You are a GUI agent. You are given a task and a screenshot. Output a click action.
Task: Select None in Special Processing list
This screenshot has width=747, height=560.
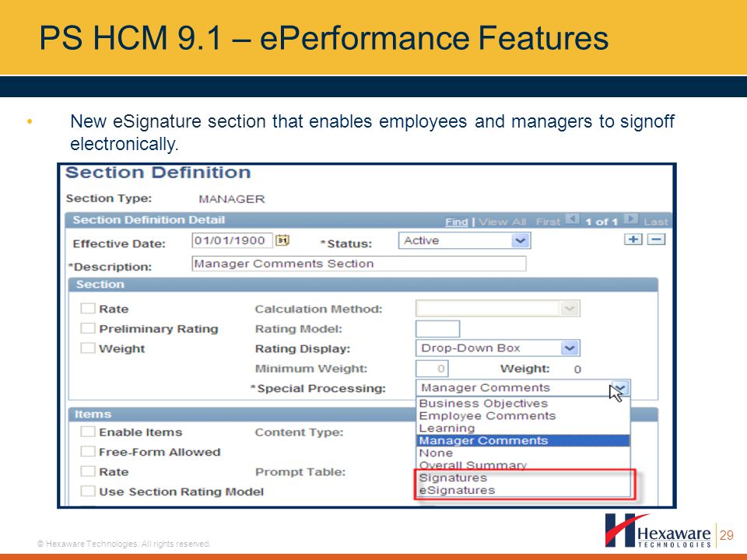[x=436, y=453]
